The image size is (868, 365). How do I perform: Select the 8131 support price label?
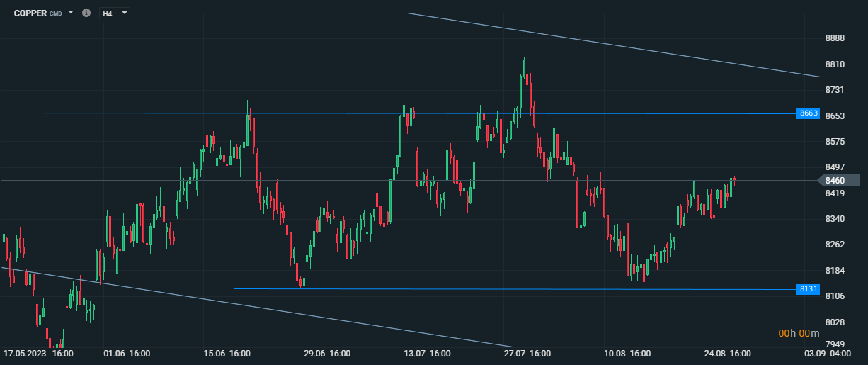[x=809, y=289]
